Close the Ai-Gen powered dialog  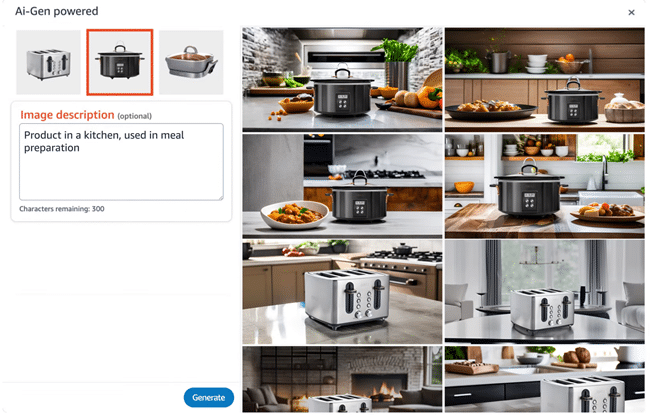(631, 12)
